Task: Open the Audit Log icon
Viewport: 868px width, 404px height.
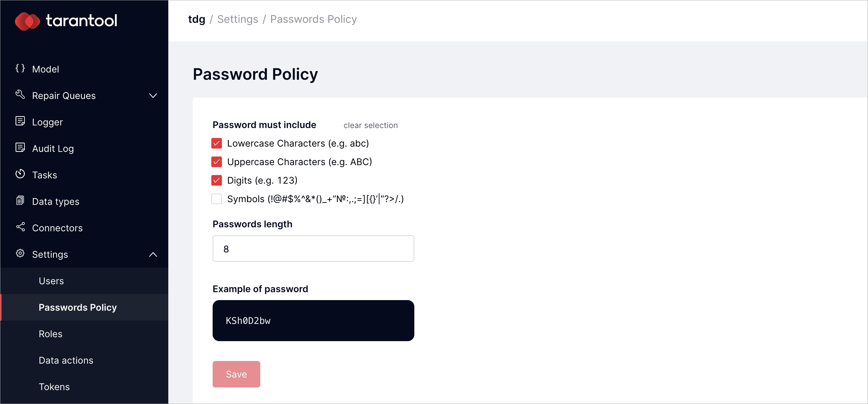Action: pos(20,148)
